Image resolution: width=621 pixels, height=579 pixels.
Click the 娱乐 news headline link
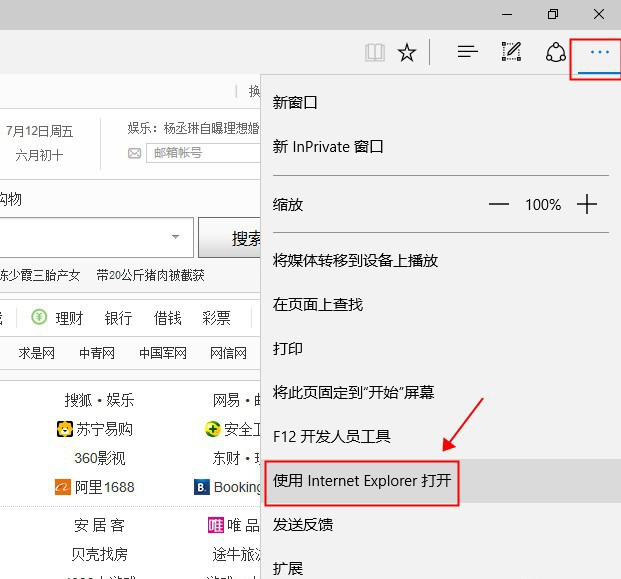point(193,128)
